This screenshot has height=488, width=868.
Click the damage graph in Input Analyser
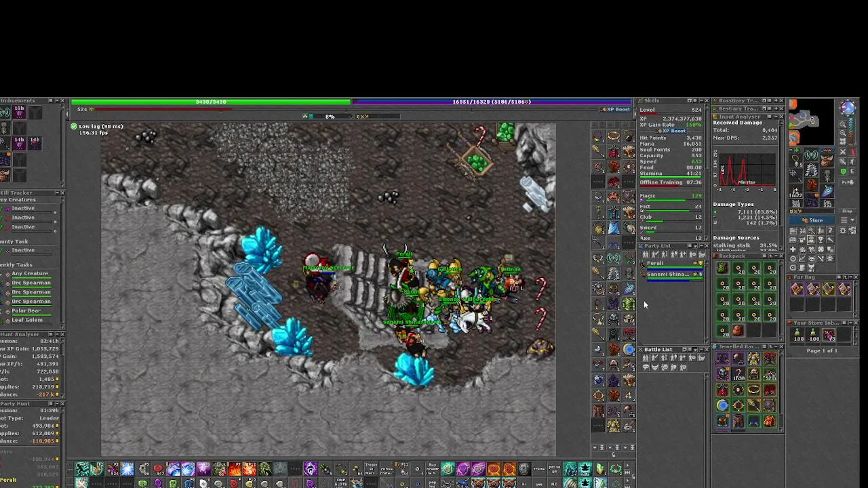click(747, 169)
